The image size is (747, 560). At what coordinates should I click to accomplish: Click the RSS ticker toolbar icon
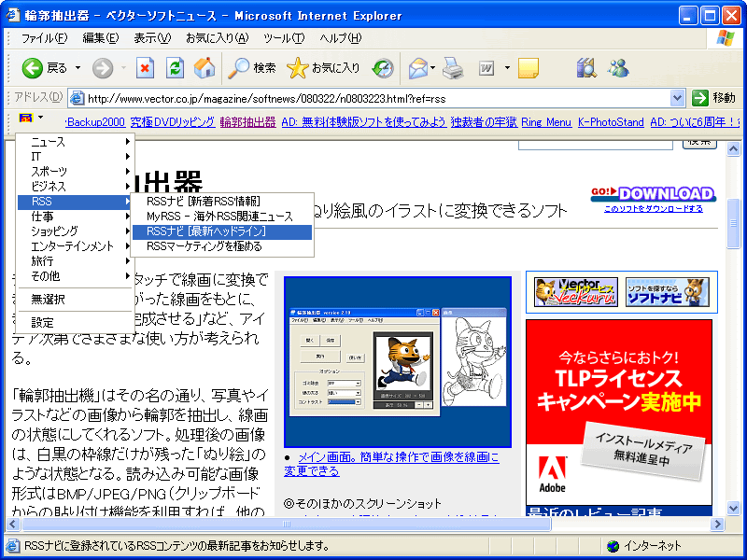[x=25, y=119]
